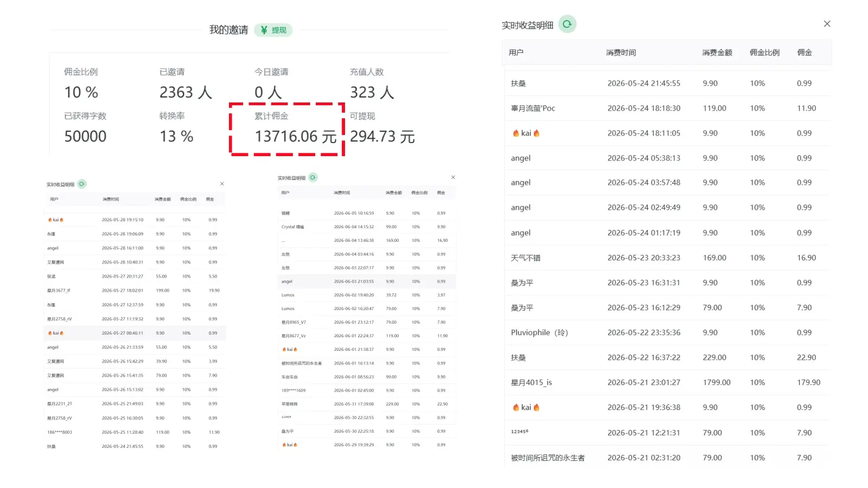868x488 pixels.
Task: Click 桑为平 row dated 2026-05-23 16:12:29
Action: (667, 308)
